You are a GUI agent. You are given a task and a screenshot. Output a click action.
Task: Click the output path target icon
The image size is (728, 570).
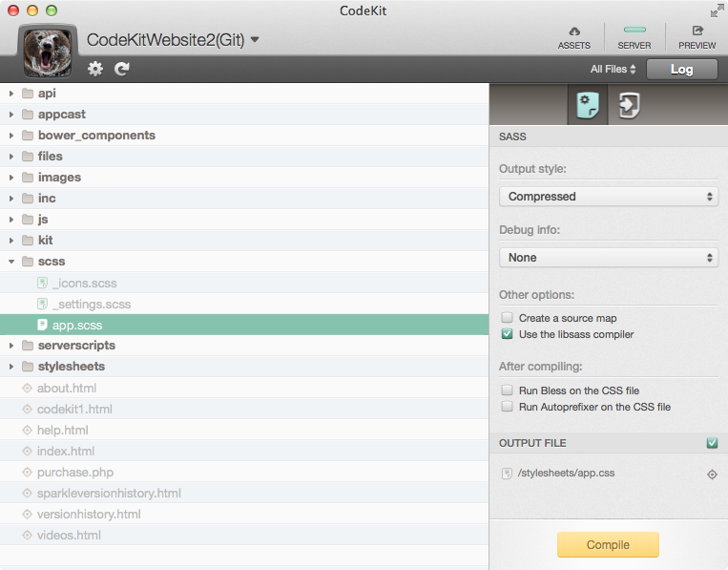pos(712,474)
